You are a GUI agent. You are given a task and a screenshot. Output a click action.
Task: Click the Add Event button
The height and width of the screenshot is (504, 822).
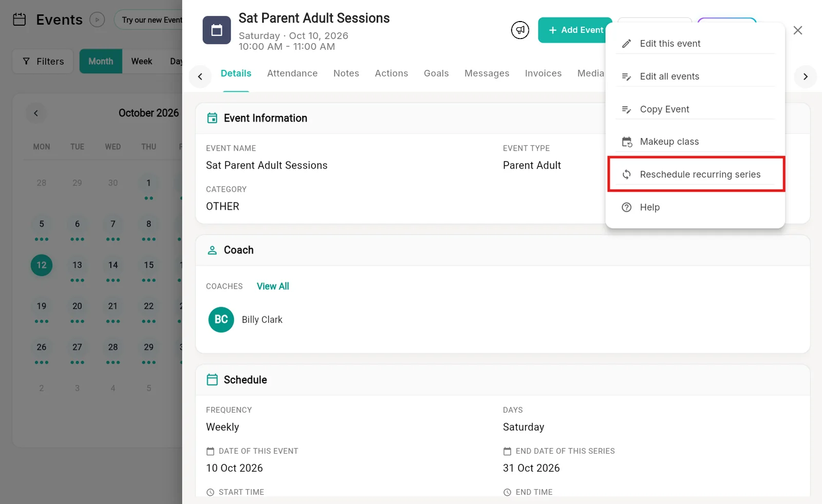pos(575,30)
